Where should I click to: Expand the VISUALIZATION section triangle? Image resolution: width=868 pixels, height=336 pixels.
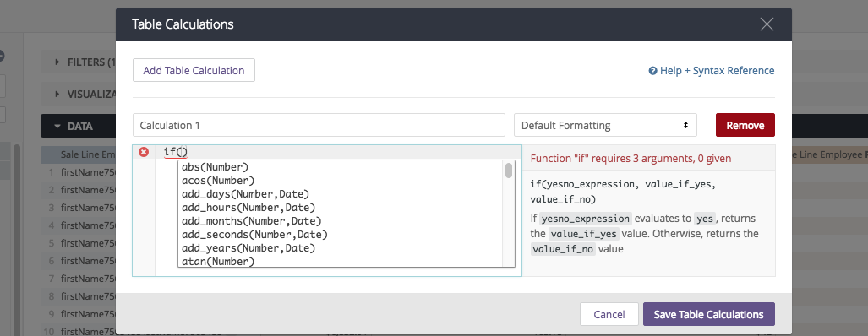pyautogui.click(x=57, y=95)
